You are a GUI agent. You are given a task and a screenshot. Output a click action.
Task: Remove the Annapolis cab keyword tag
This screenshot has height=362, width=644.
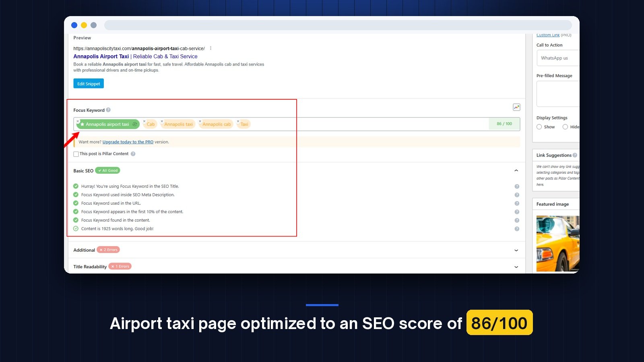click(x=200, y=121)
